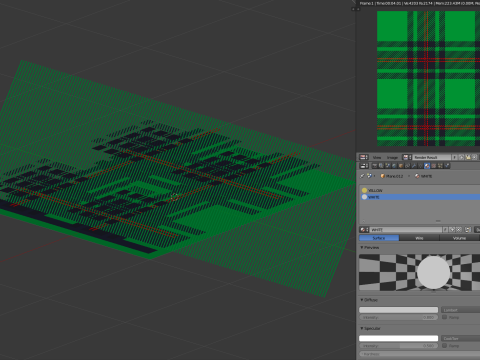Enable the specular Ramp checkbox
Screen dimensions: 480x360
[444, 346]
